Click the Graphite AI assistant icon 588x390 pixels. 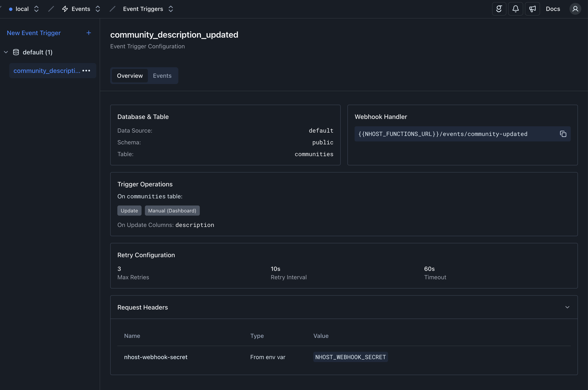[x=499, y=9]
